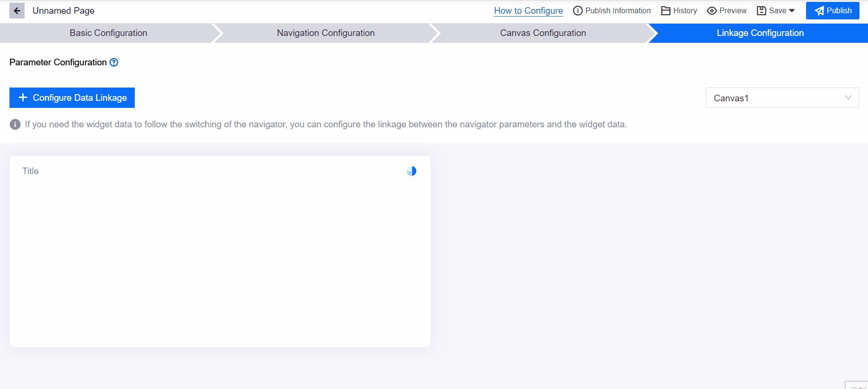This screenshot has height=389, width=868.
Task: Open the History panel
Action: pyautogui.click(x=679, y=11)
